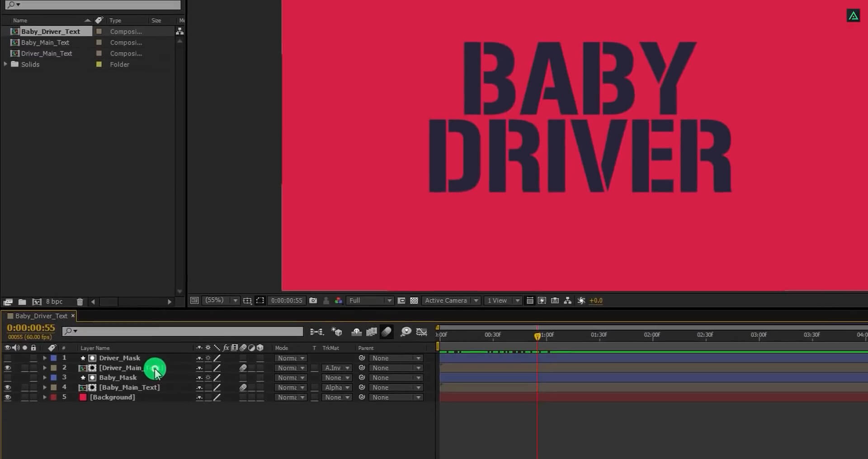Click the logo icon at viewer top-right
Image resolution: width=868 pixels, height=459 pixels.
click(853, 16)
